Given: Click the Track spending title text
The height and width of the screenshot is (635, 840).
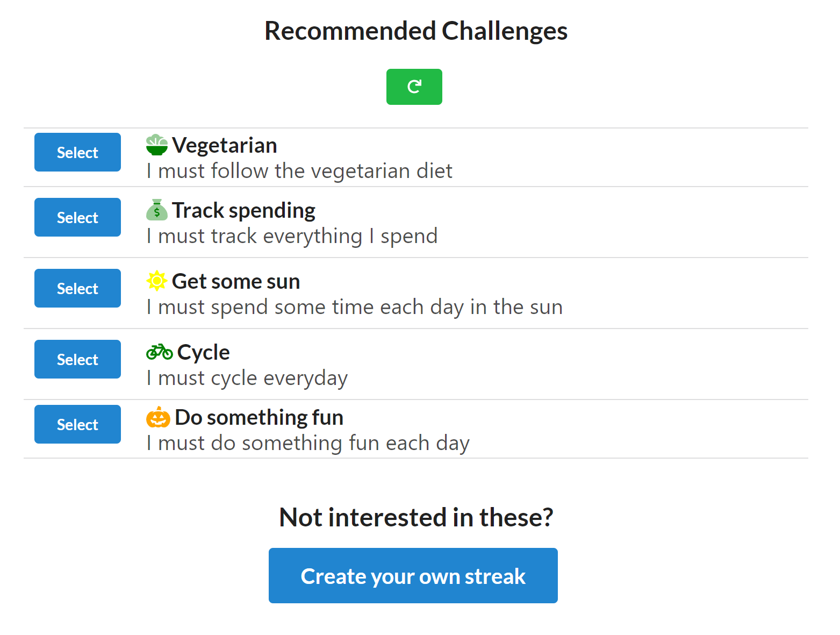Looking at the screenshot, I should tap(243, 211).
